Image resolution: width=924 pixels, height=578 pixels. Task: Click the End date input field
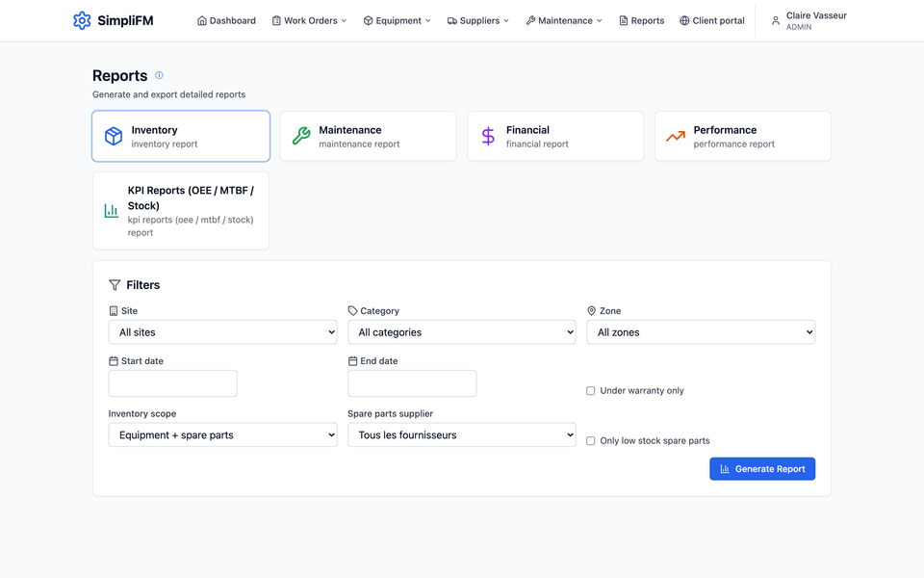pos(412,383)
